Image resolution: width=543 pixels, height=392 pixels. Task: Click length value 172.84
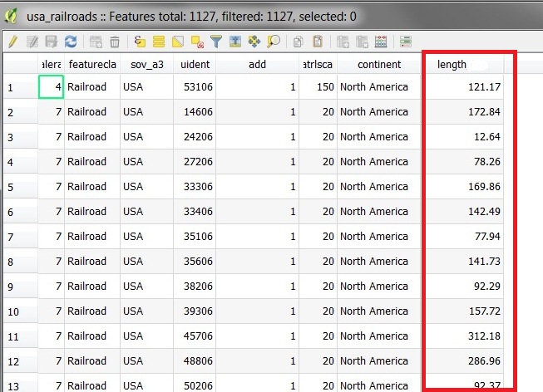click(484, 112)
